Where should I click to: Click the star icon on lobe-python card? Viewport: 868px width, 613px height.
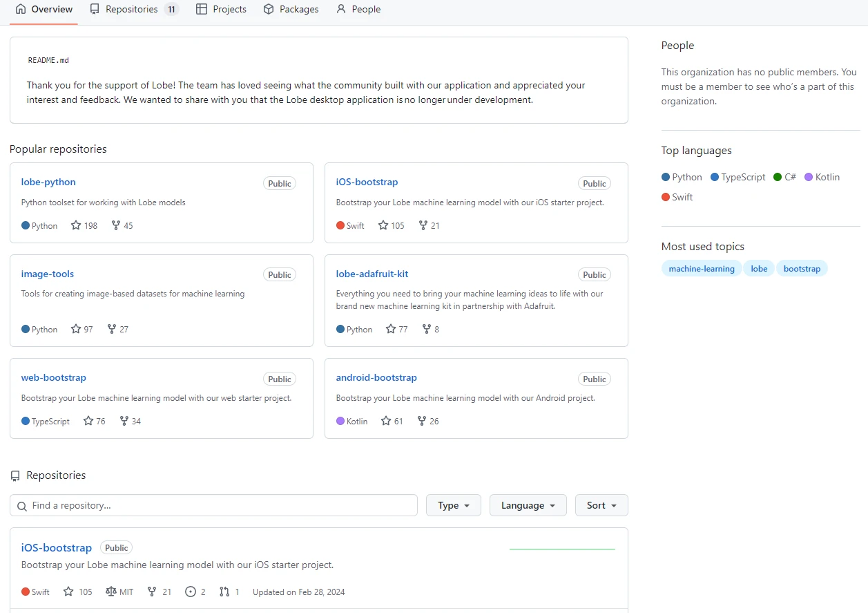point(76,225)
